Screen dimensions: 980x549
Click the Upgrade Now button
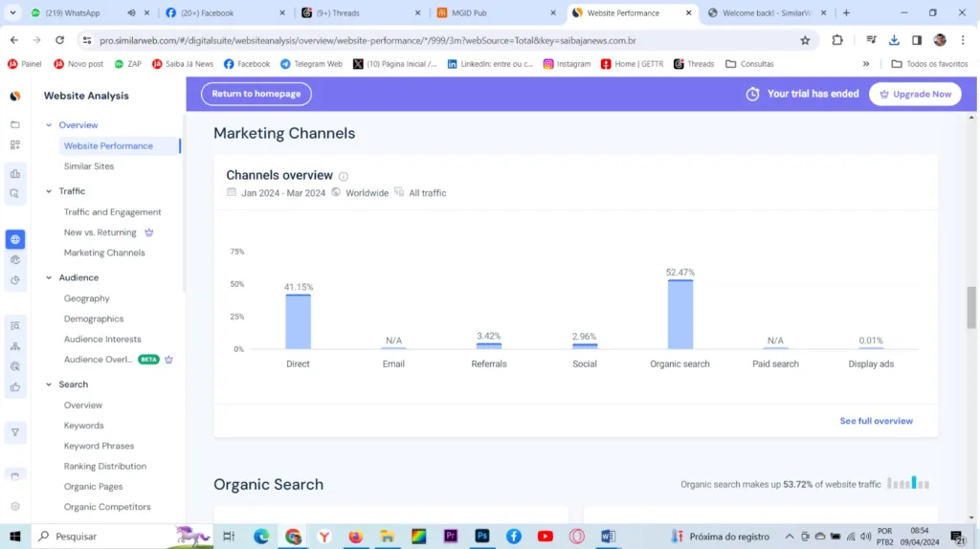pyautogui.click(x=915, y=94)
